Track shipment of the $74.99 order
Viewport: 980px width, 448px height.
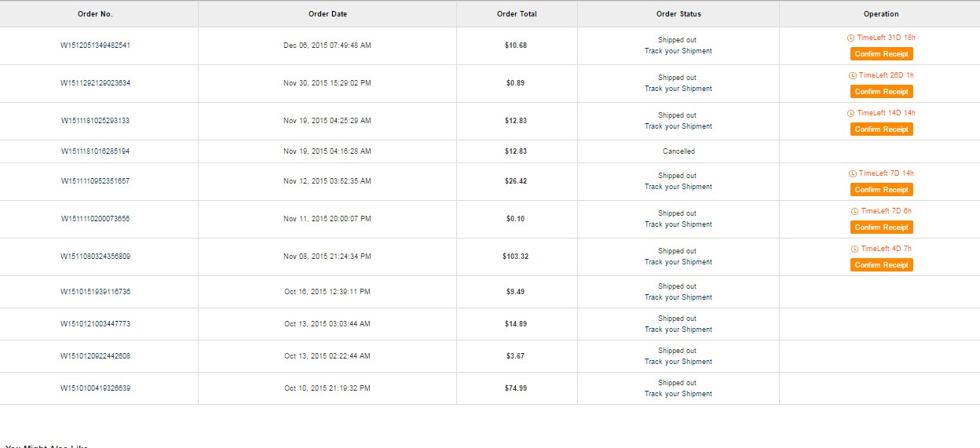coord(678,394)
